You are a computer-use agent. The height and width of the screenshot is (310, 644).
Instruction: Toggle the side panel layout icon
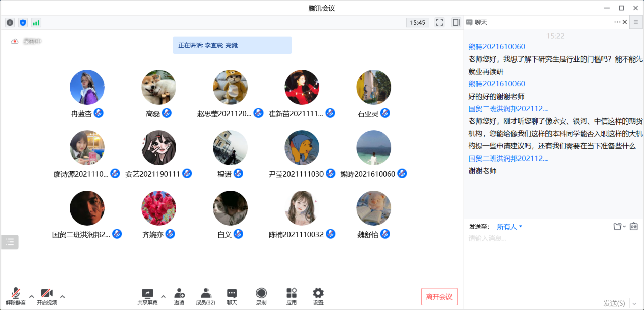coord(456,22)
